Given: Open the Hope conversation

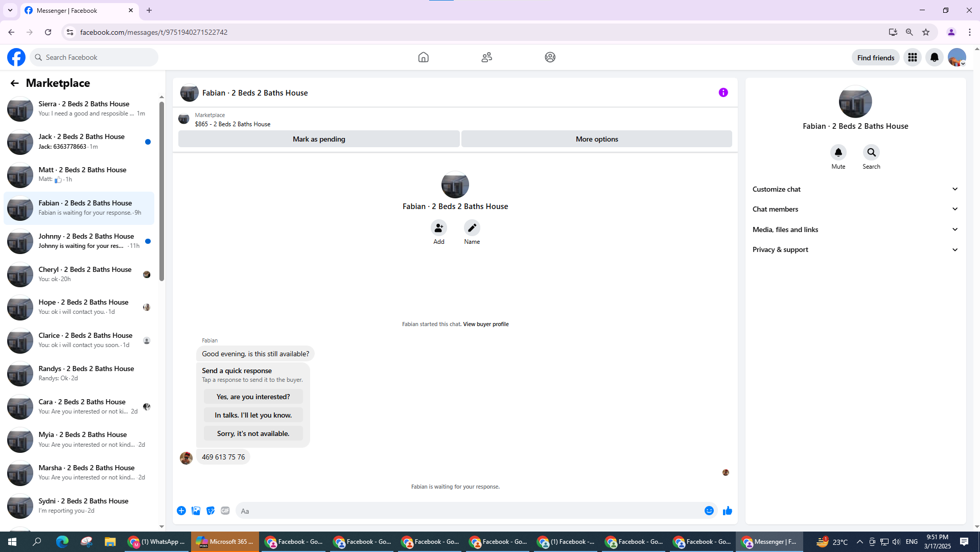Looking at the screenshot, I should (79, 307).
